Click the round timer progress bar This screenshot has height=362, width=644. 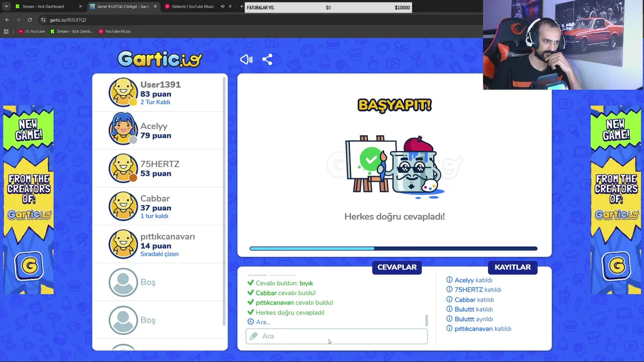pos(393,248)
